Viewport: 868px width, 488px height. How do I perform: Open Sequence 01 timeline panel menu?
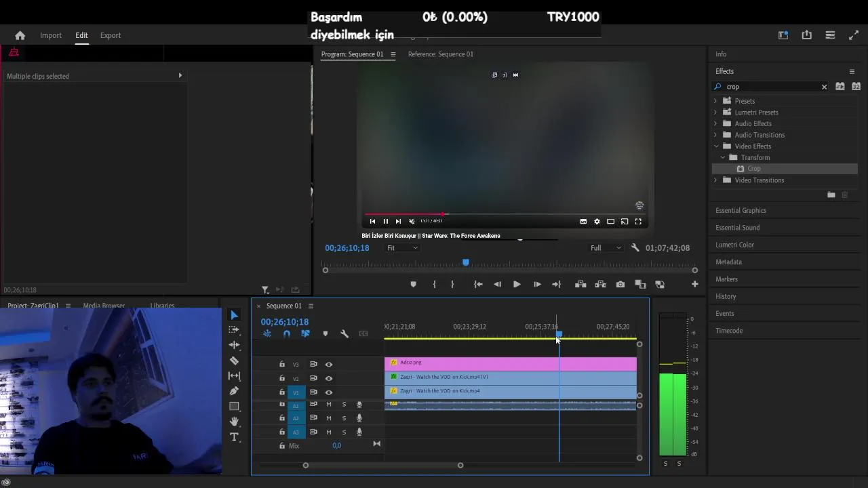tap(311, 306)
